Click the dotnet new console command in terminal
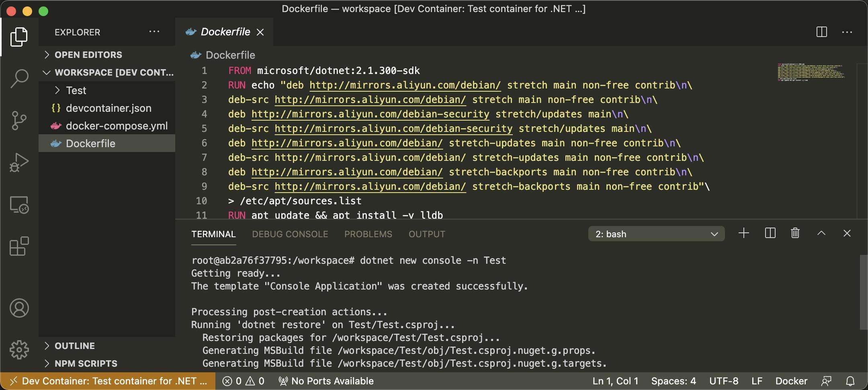The height and width of the screenshot is (390, 868). point(433,261)
